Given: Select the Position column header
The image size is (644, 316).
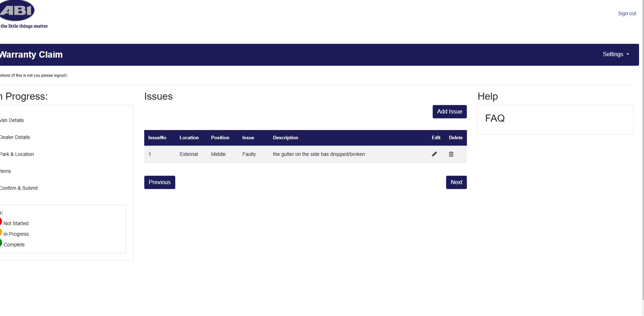Looking at the screenshot, I should point(220,138).
